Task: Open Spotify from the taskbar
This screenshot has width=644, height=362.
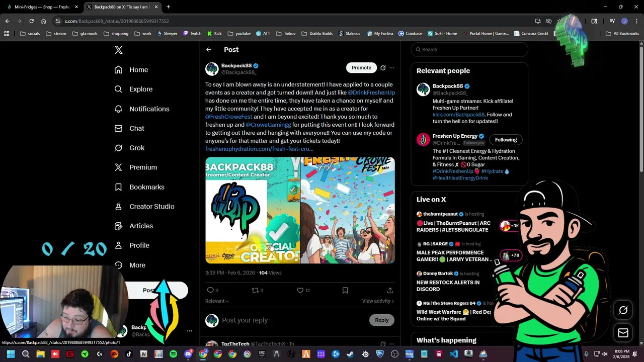Action: tap(173, 354)
